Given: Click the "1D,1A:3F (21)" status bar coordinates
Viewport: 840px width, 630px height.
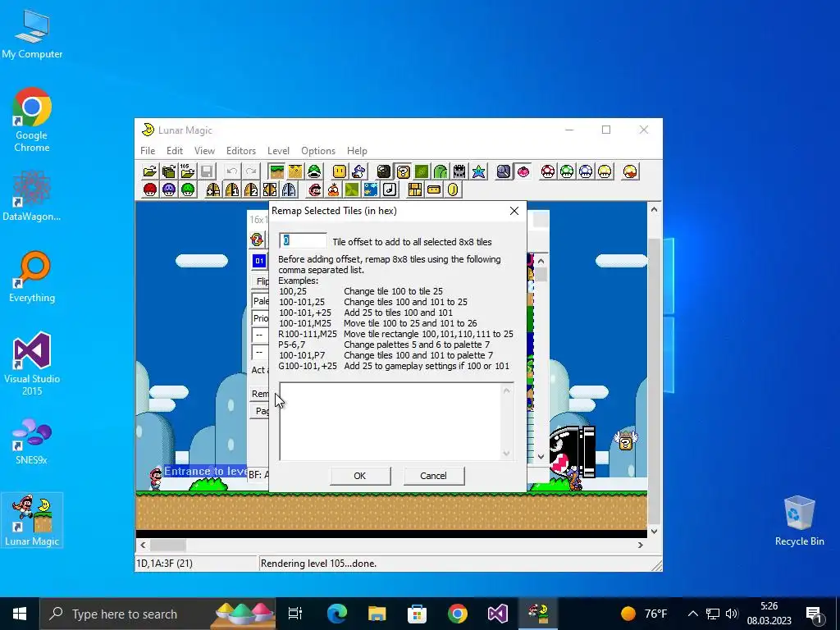Looking at the screenshot, I should point(164,564).
